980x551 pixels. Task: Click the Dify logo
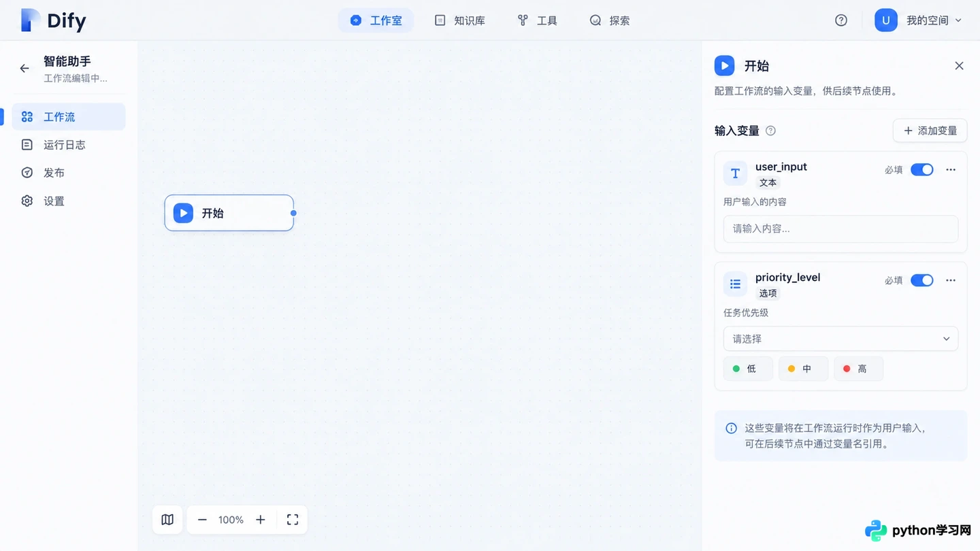coord(53,20)
